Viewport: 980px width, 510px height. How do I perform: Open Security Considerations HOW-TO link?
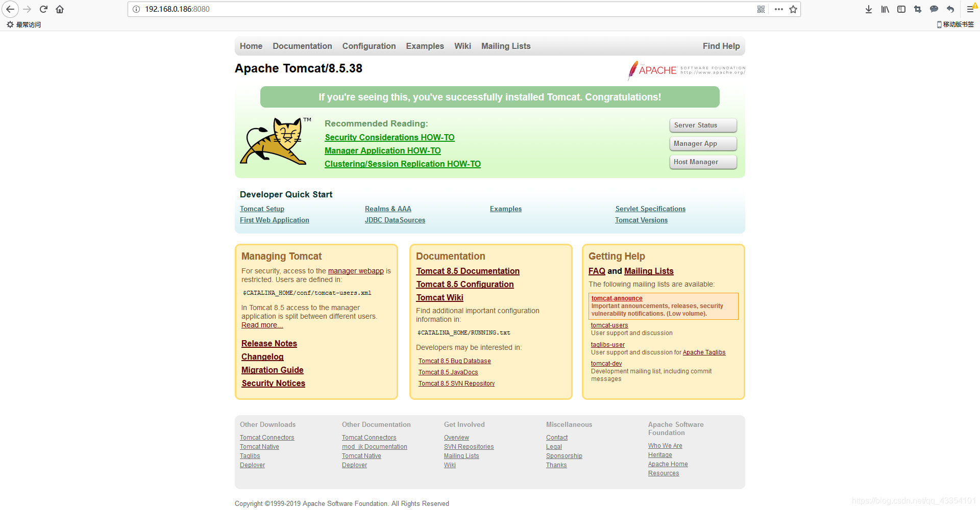(389, 137)
